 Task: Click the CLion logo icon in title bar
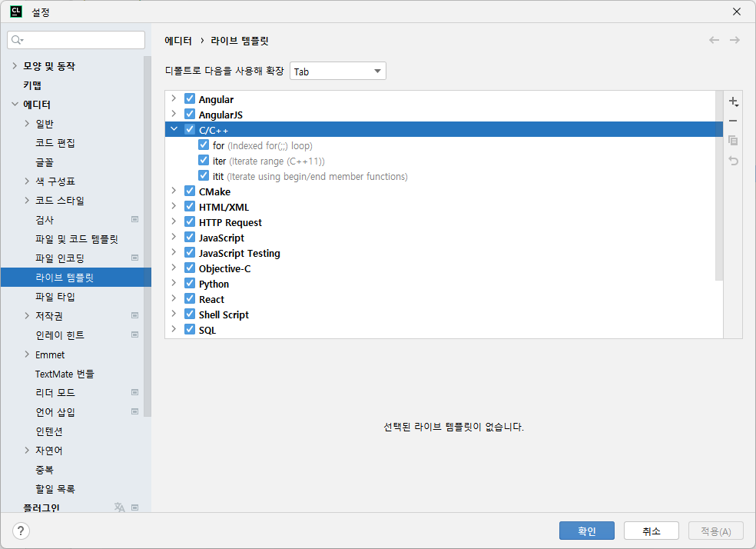click(16, 12)
